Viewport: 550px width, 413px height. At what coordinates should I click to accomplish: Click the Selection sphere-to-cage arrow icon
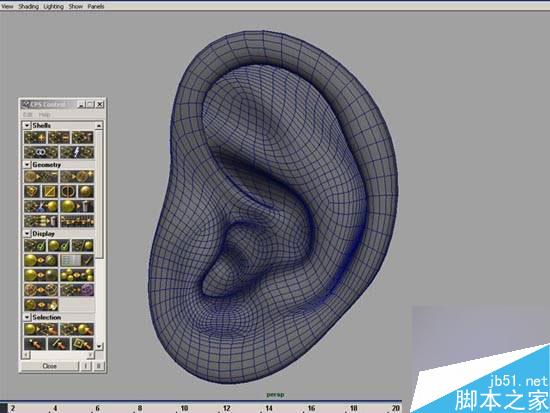point(41,329)
